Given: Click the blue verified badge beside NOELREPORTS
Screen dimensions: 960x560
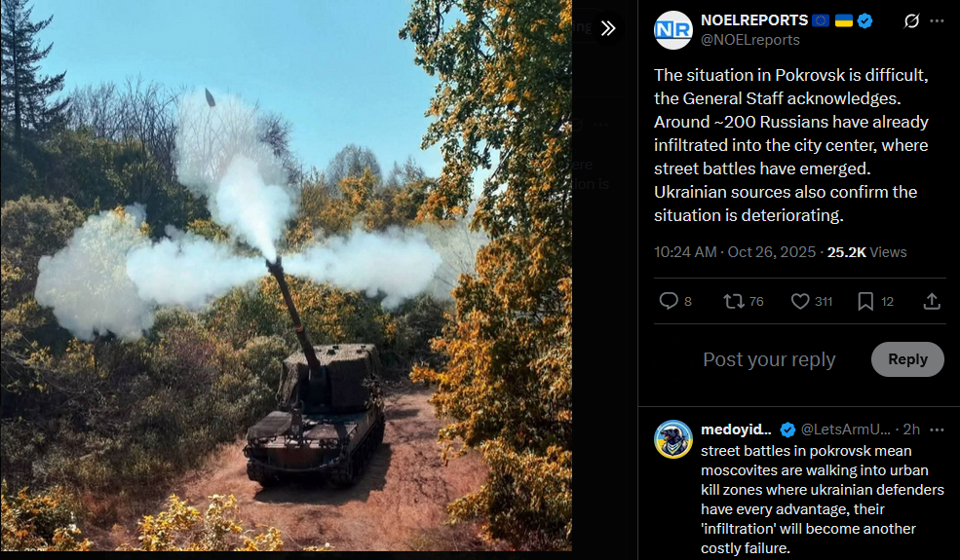Looking at the screenshot, I should pyautogui.click(x=864, y=20).
